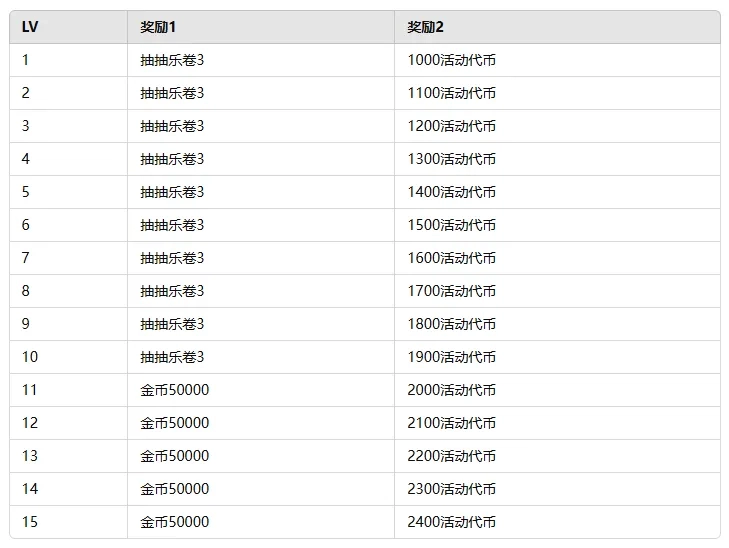Click 抽抽乐卷3 in the LV 1 row
Image resolution: width=729 pixels, height=548 pixels.
point(172,60)
